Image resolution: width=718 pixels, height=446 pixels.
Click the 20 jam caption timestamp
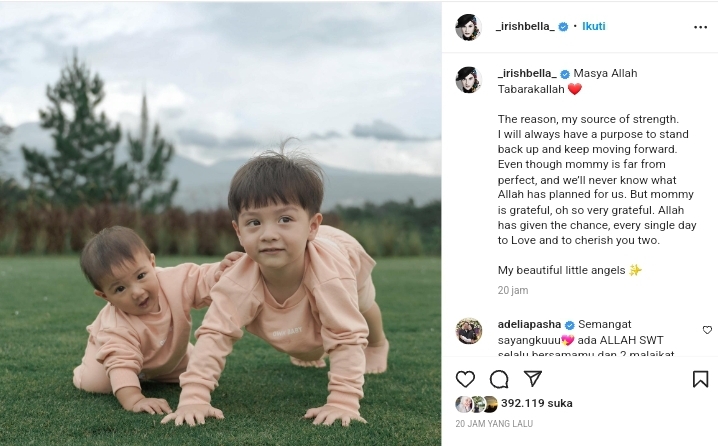click(x=513, y=290)
